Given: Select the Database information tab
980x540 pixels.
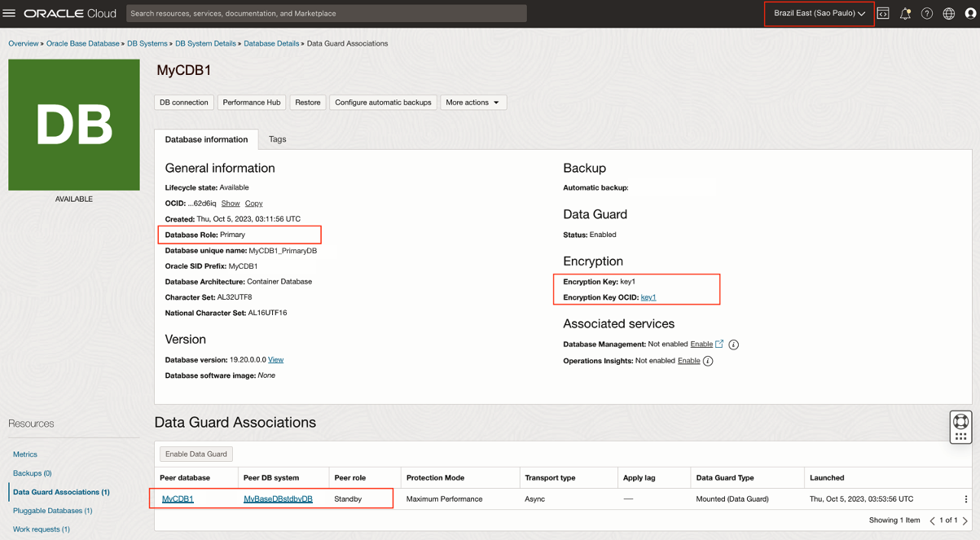Looking at the screenshot, I should (206, 139).
